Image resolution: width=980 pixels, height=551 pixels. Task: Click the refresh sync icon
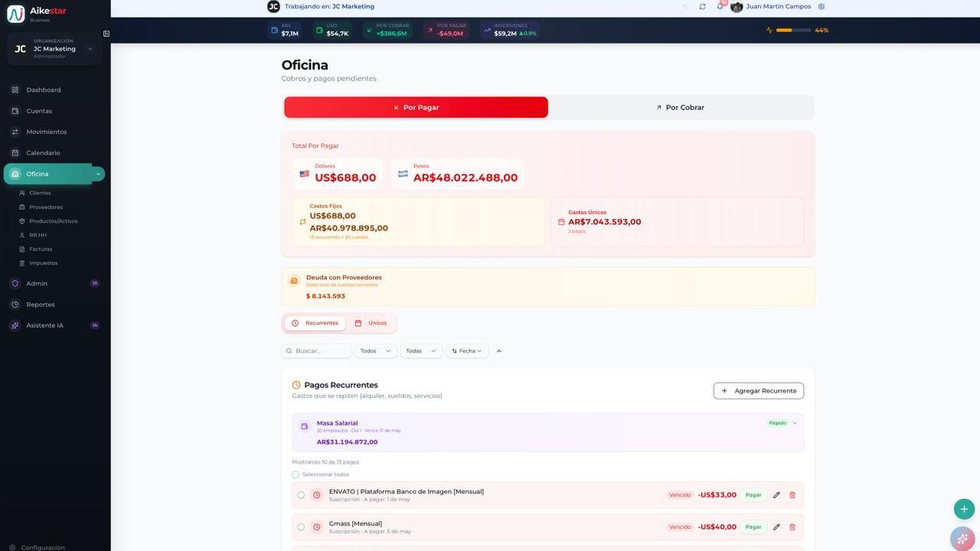pos(702,7)
